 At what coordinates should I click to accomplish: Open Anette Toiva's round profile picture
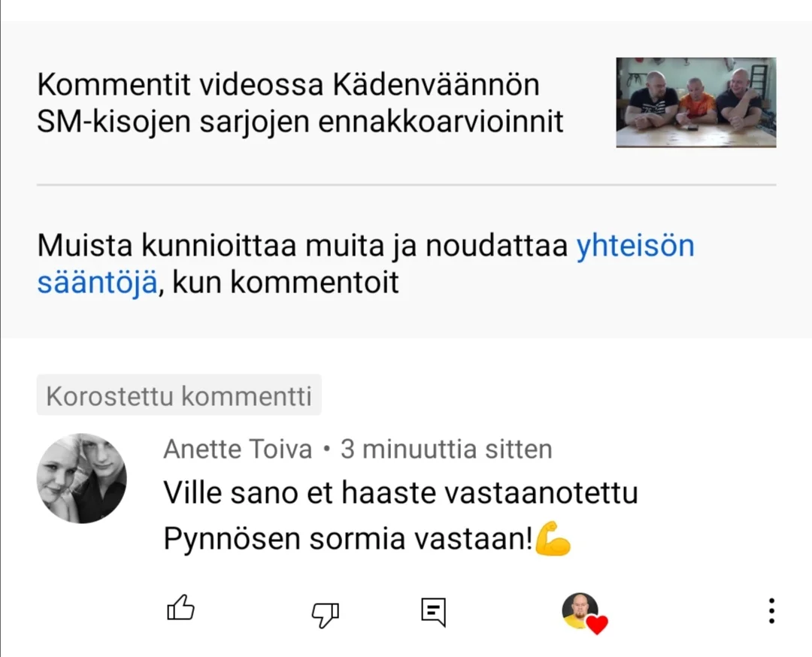[82, 478]
